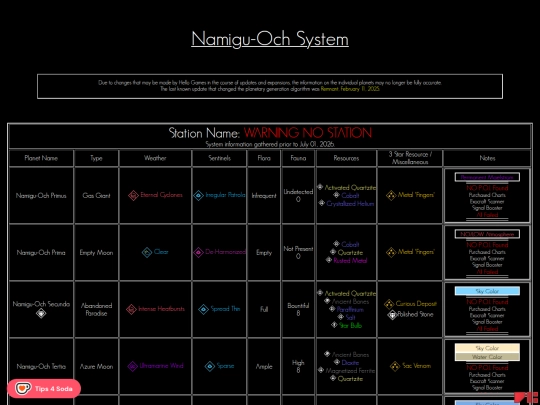Click the Namigu-Och Tertia planet name
This screenshot has width=540, height=405.
[41, 366]
